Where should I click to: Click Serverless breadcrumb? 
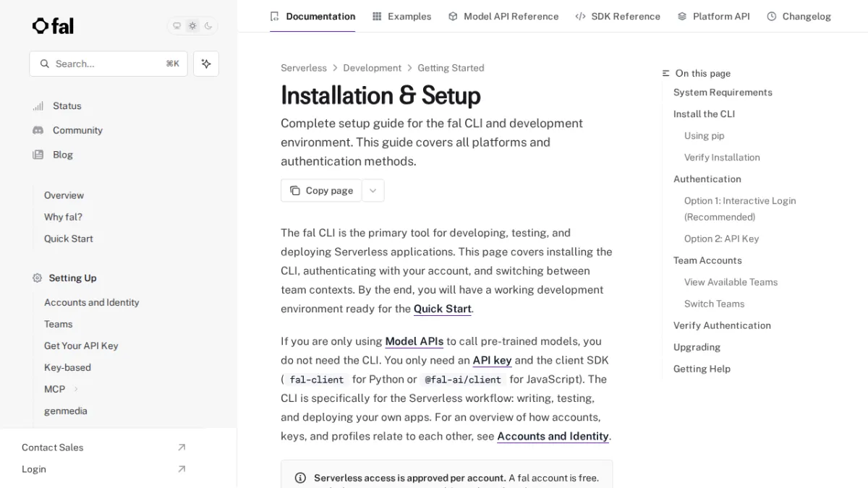click(304, 68)
